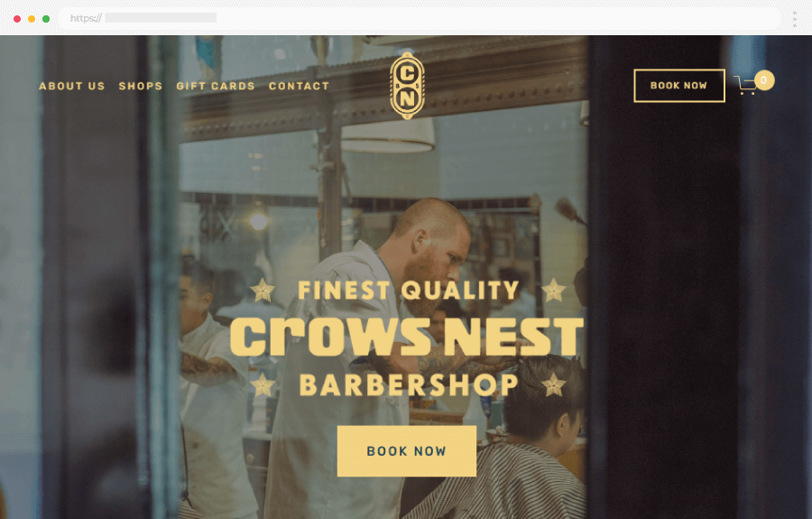Open the shopping cart icon
Screen dimensions: 812x519
pyautogui.click(x=745, y=86)
